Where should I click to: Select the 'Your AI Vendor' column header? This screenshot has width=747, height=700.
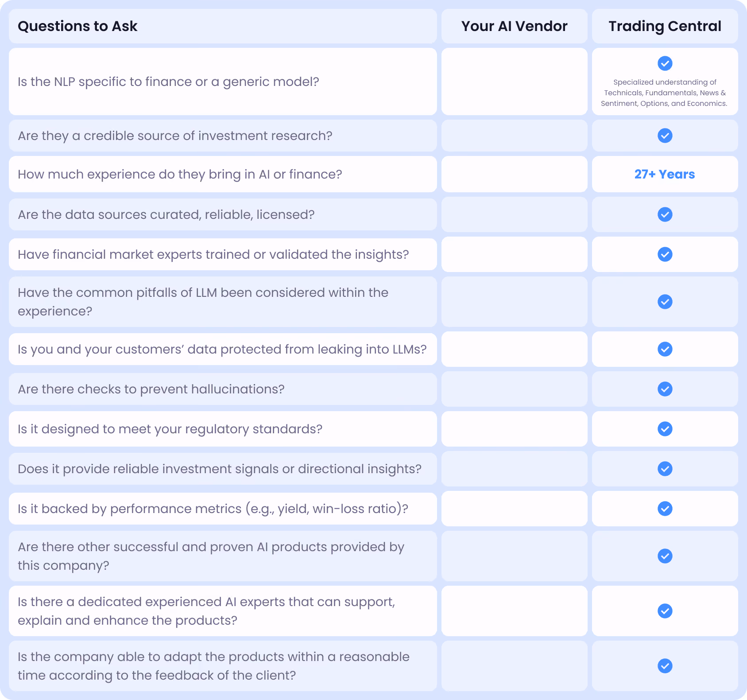tap(514, 26)
